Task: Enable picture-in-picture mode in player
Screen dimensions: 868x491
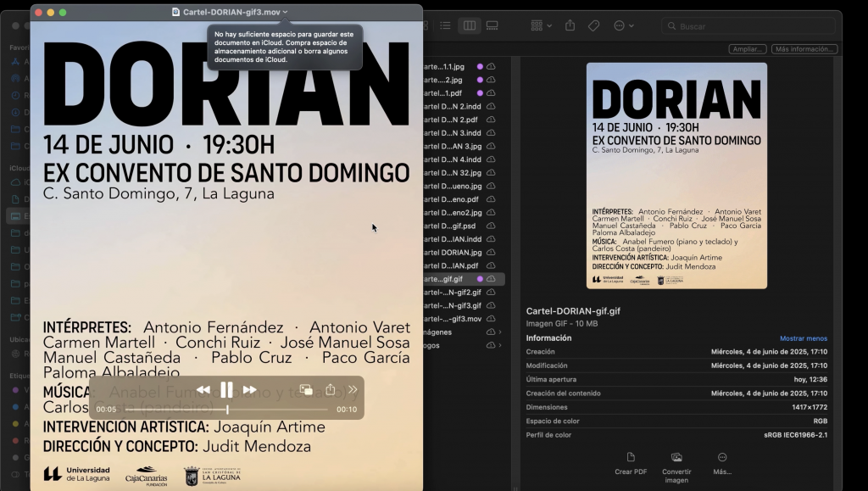Action: [x=306, y=390]
